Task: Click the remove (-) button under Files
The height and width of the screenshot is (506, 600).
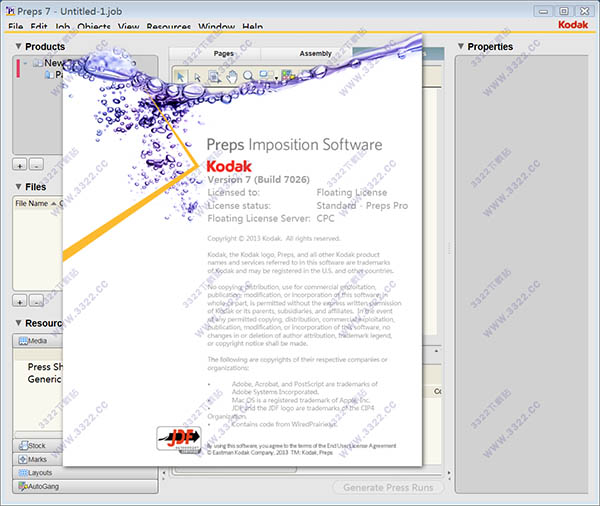Action: tap(36, 300)
